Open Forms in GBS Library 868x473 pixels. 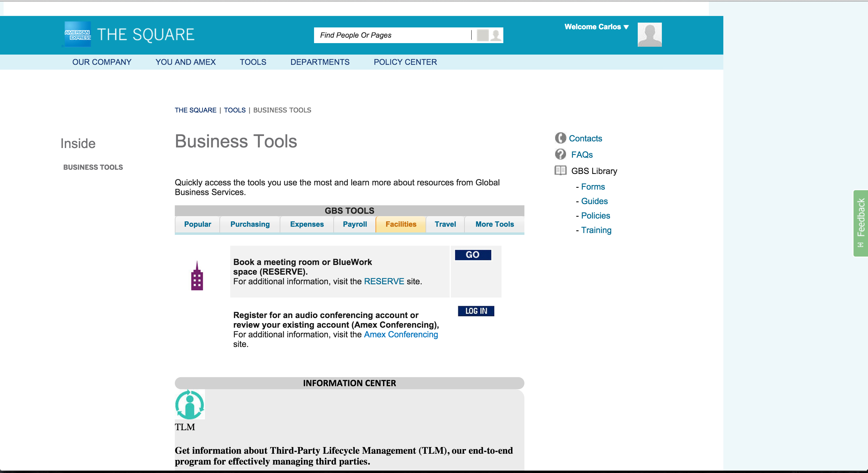coord(593,187)
